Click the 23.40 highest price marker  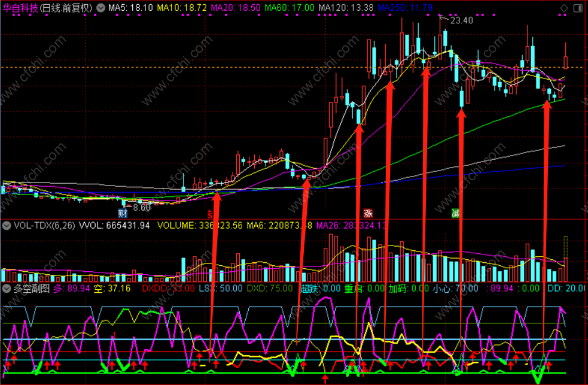[x=461, y=20]
